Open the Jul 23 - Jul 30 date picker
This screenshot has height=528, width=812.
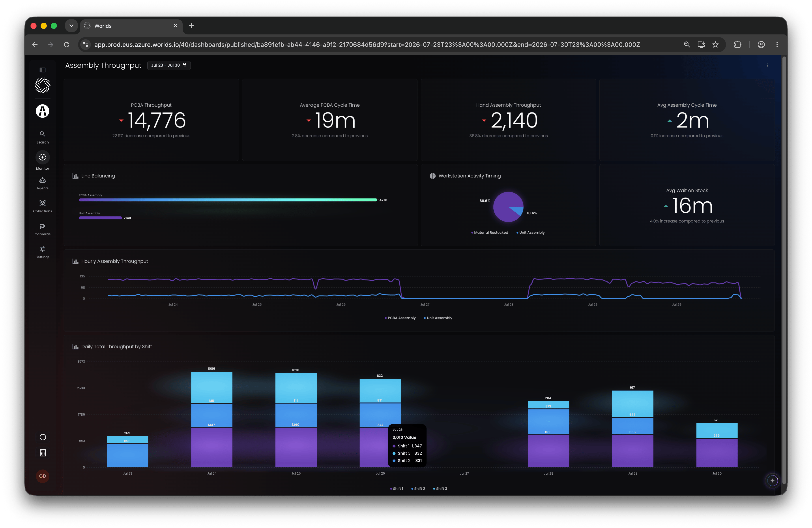point(169,65)
